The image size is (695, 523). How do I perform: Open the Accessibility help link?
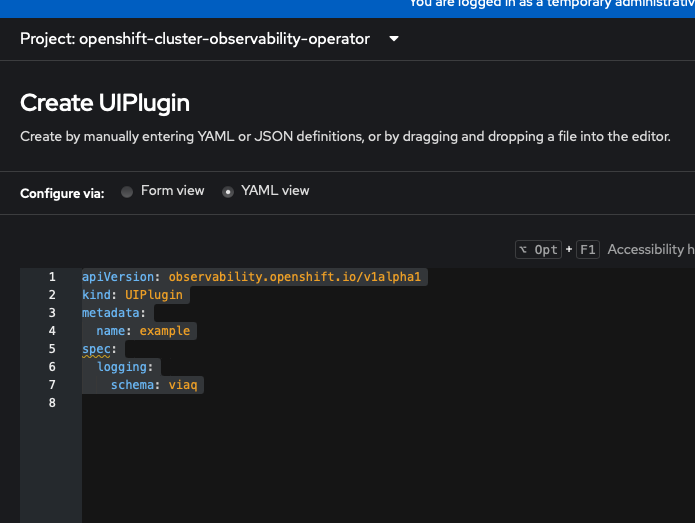point(650,250)
